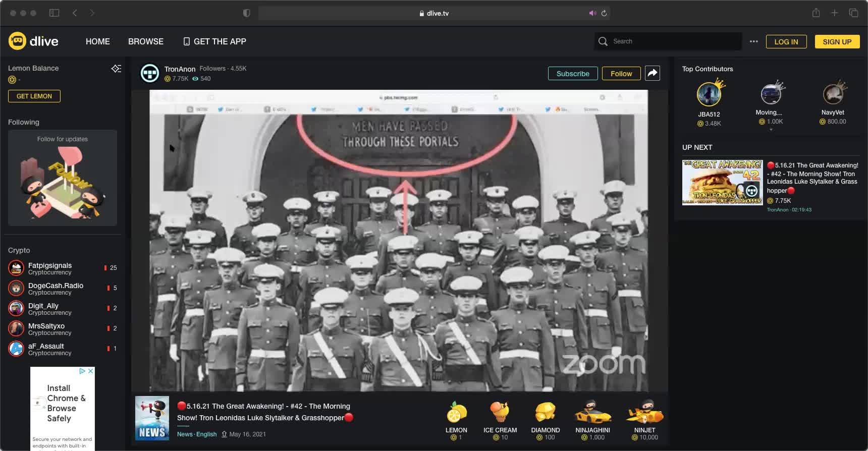Open TronAnon link under UP NEXT
The height and width of the screenshot is (451, 868).
pos(777,210)
